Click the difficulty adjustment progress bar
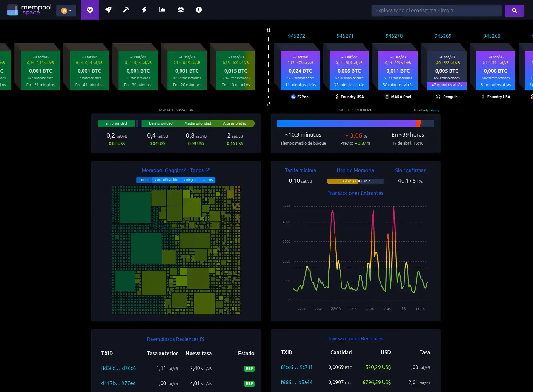This screenshot has height=392, width=533. tap(355, 123)
